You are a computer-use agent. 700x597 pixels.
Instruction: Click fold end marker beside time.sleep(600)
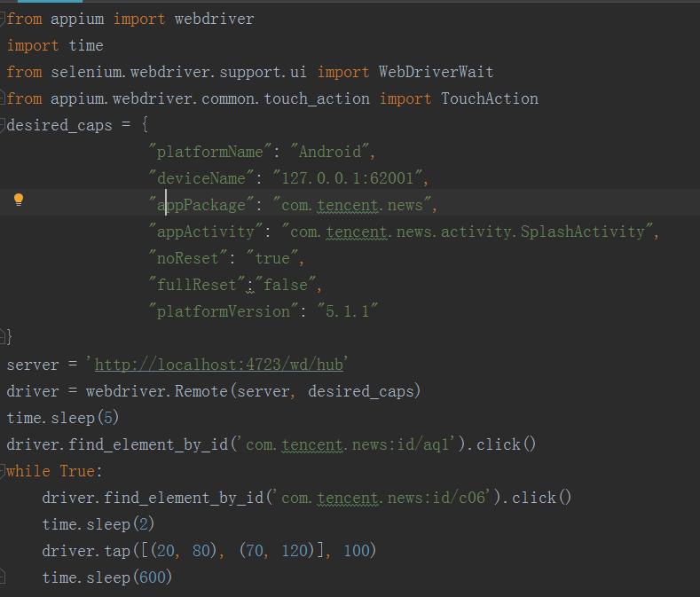3,577
